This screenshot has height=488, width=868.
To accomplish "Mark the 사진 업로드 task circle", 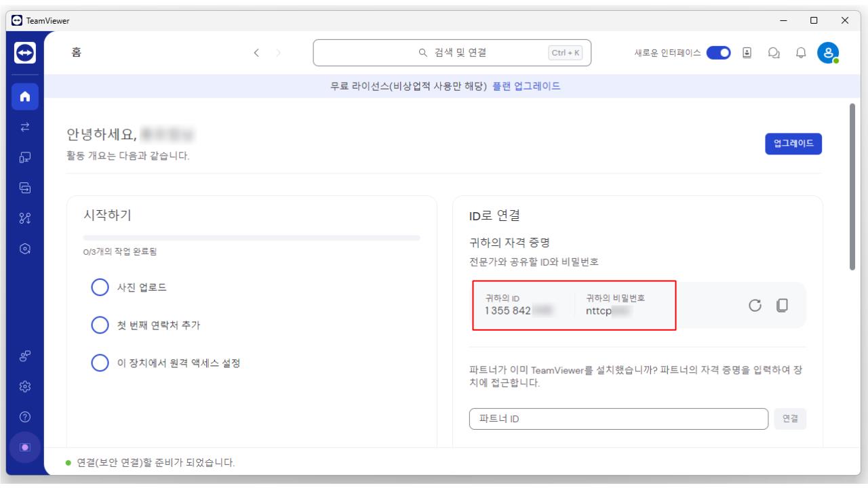I will point(100,287).
